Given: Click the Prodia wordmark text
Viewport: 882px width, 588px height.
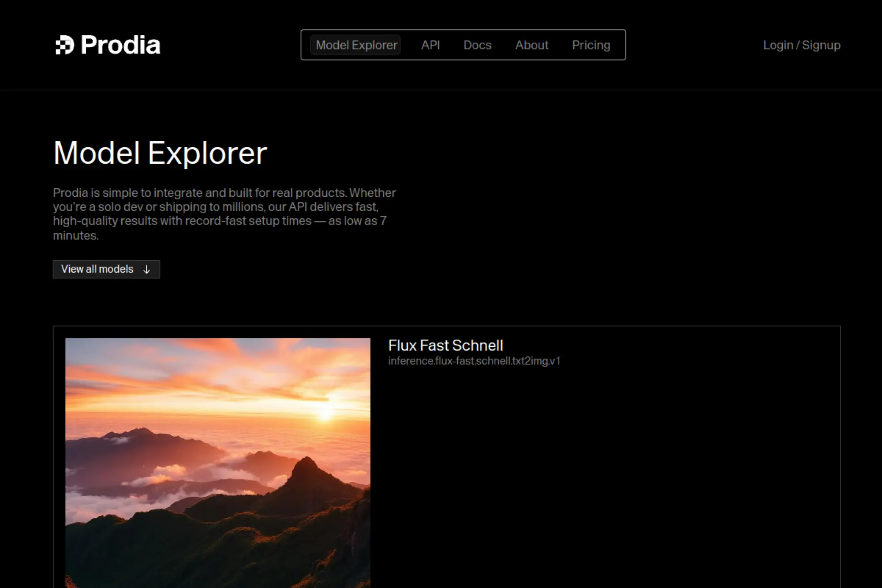Looking at the screenshot, I should (x=120, y=45).
